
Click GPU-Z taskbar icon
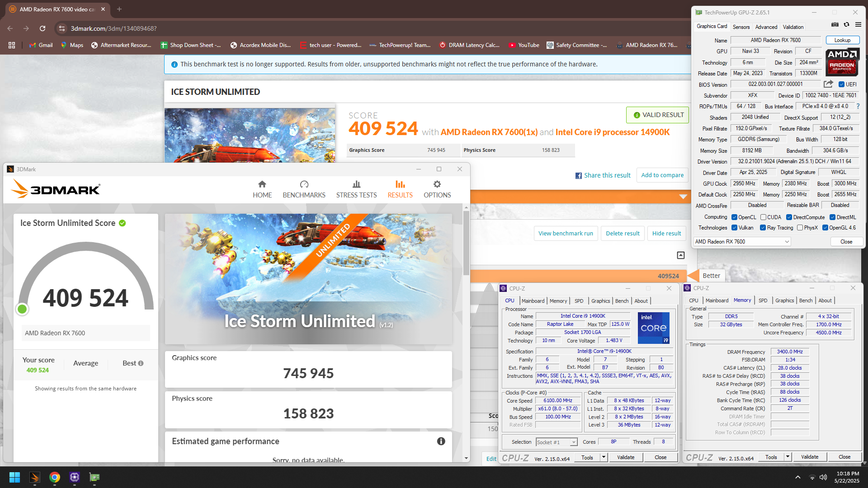point(94,477)
